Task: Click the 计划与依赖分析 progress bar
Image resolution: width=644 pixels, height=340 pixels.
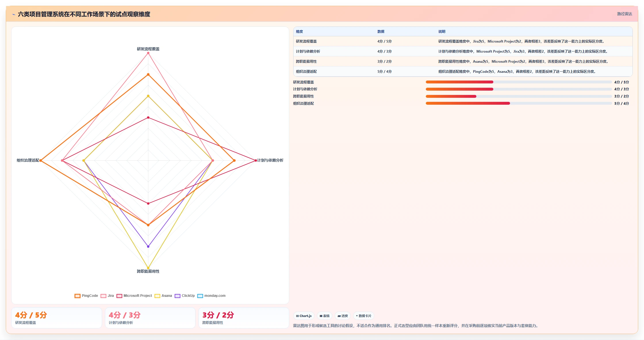Action: click(519, 89)
